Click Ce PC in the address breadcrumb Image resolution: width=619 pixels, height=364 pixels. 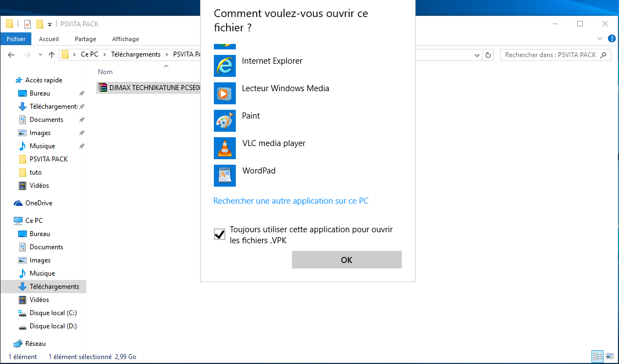(90, 54)
